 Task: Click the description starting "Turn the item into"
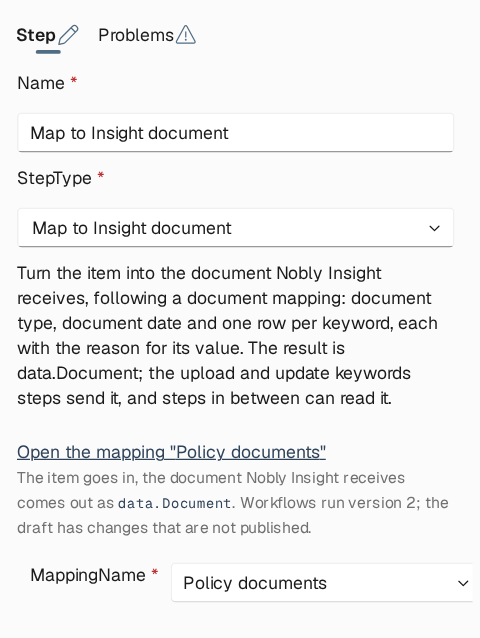228,336
